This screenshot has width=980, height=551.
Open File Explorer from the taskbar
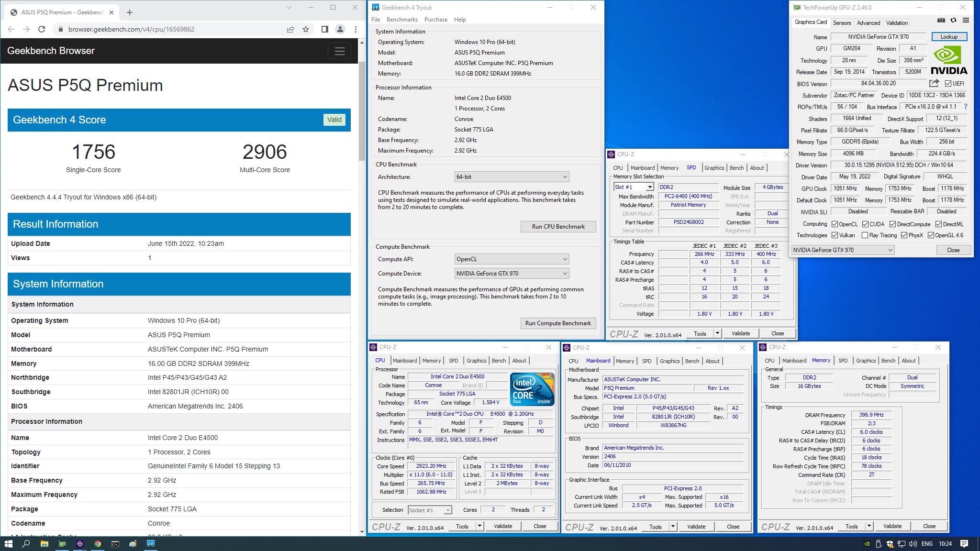[x=44, y=544]
